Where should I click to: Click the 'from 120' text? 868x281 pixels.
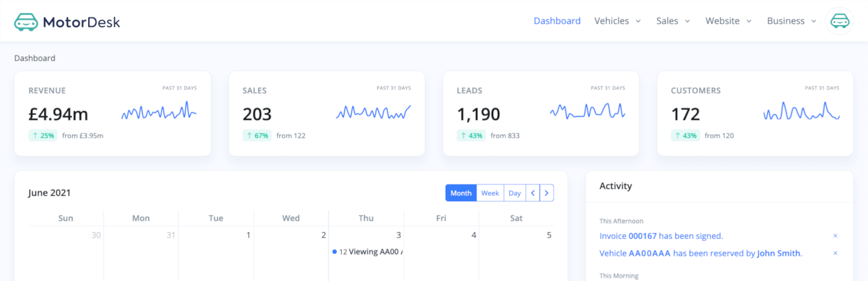(719, 135)
